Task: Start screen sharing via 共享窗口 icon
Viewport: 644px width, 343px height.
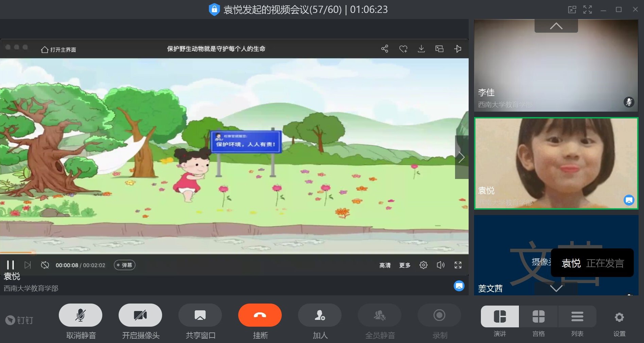Action: [x=200, y=315]
